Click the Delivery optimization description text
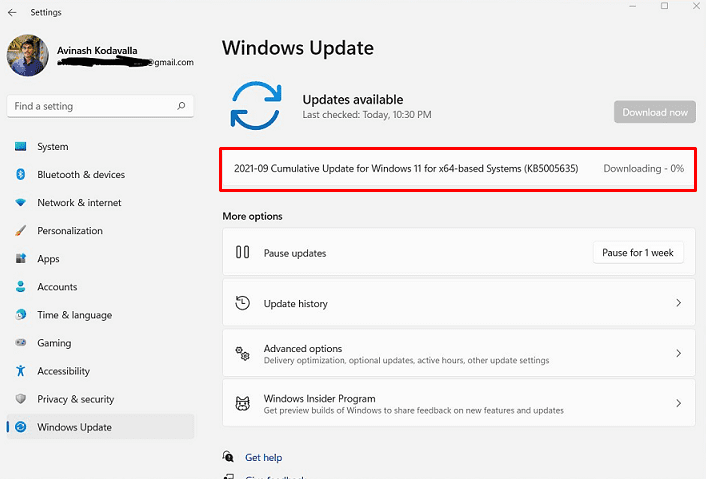The height and width of the screenshot is (479, 706). click(406, 360)
